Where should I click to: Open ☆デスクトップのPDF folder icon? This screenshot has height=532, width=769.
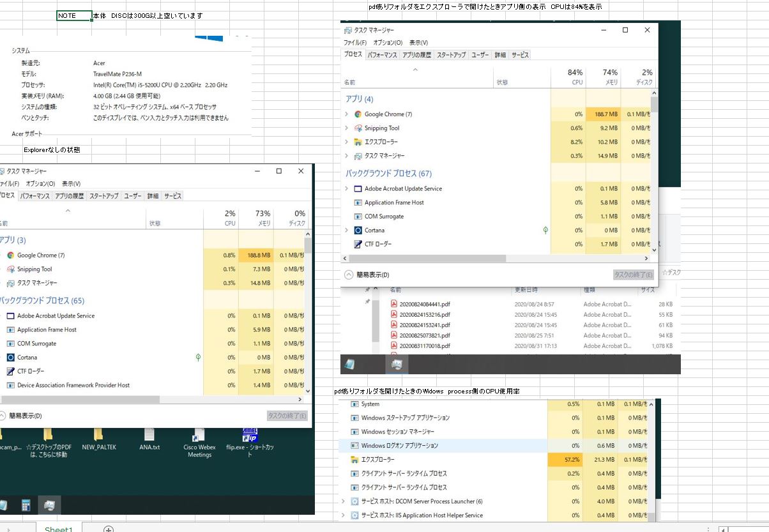pyautogui.click(x=49, y=435)
